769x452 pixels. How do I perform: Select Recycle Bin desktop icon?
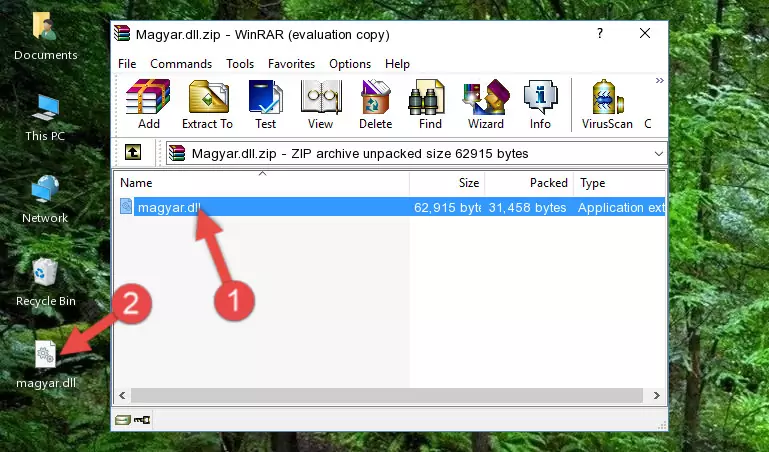[45, 282]
